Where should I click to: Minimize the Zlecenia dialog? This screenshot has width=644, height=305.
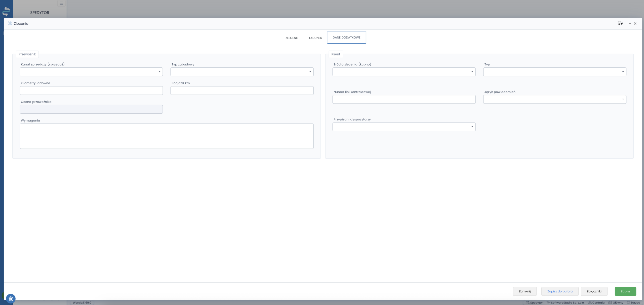630,23
